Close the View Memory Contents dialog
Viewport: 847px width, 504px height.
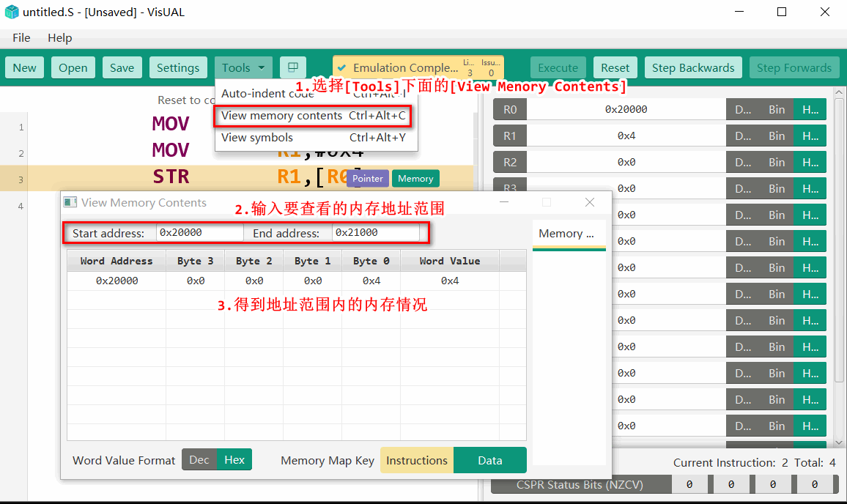[x=589, y=202]
